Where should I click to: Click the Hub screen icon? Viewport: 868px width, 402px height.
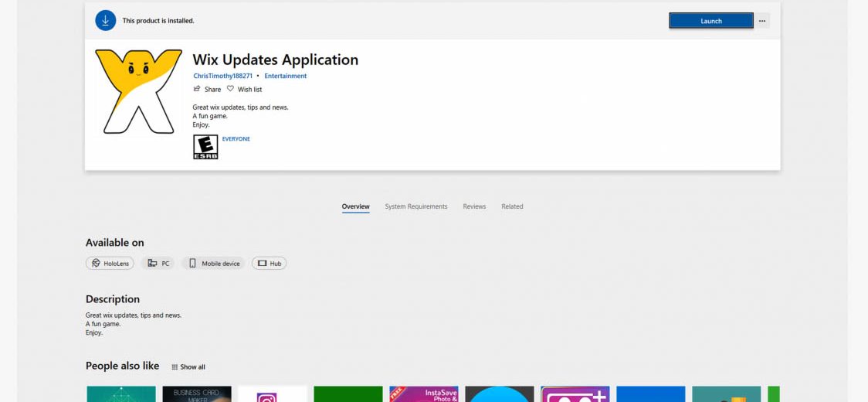coord(263,264)
